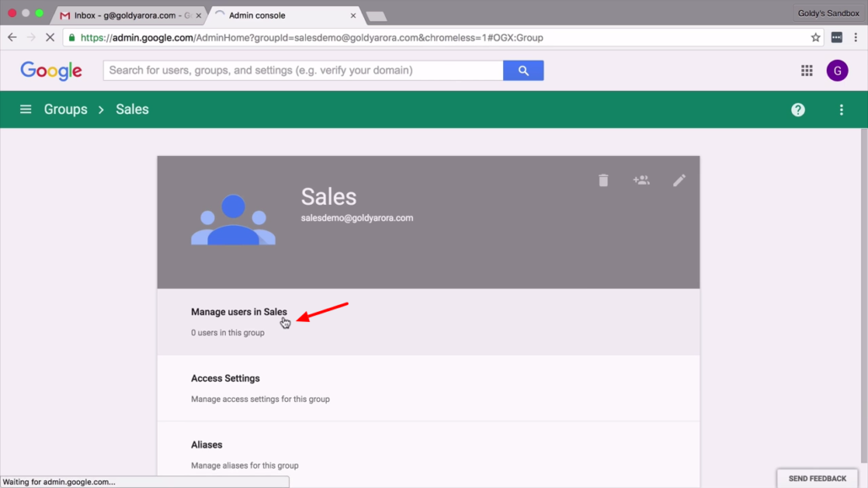Click the Sales group avatar image
Image resolution: width=868 pixels, height=488 pixels.
click(x=233, y=219)
